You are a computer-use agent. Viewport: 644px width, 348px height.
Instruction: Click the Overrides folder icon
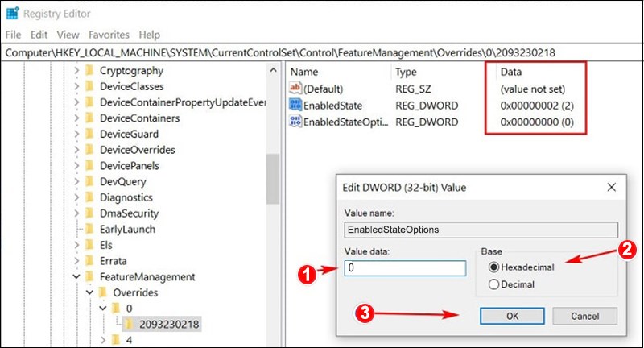click(x=103, y=292)
